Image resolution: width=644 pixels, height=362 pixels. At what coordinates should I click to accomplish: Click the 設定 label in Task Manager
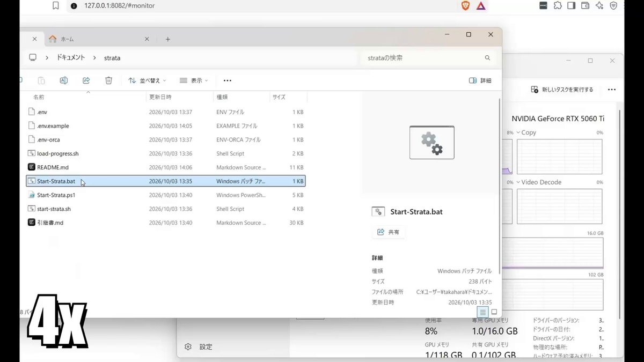click(206, 347)
